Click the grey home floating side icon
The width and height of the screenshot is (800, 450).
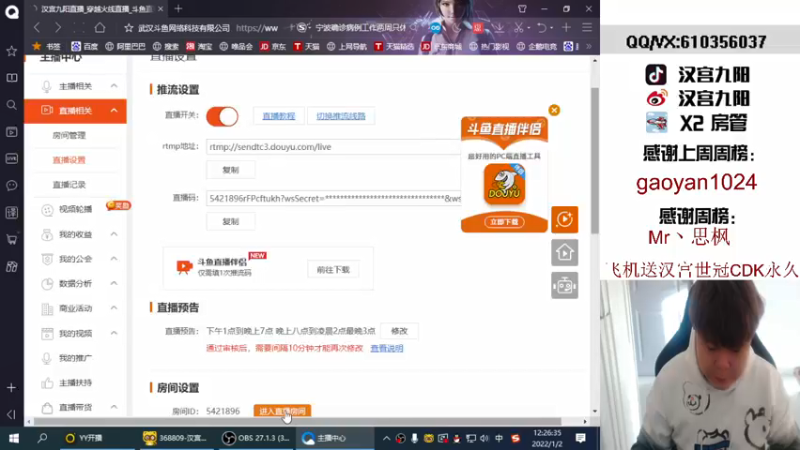pyautogui.click(x=564, y=253)
